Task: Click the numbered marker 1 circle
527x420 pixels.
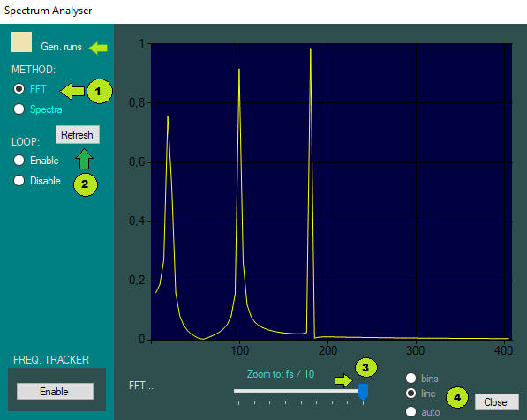Action: pyautogui.click(x=100, y=92)
